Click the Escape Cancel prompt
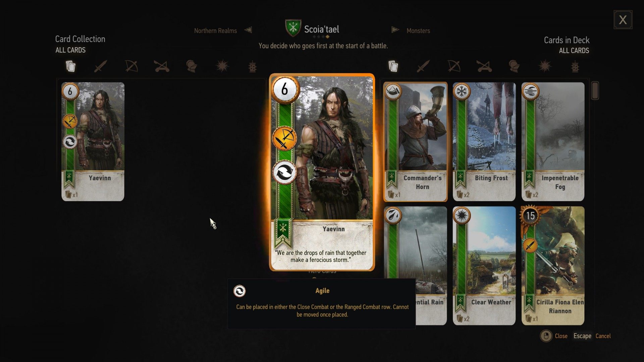The width and height of the screenshot is (644, 362). click(592, 336)
